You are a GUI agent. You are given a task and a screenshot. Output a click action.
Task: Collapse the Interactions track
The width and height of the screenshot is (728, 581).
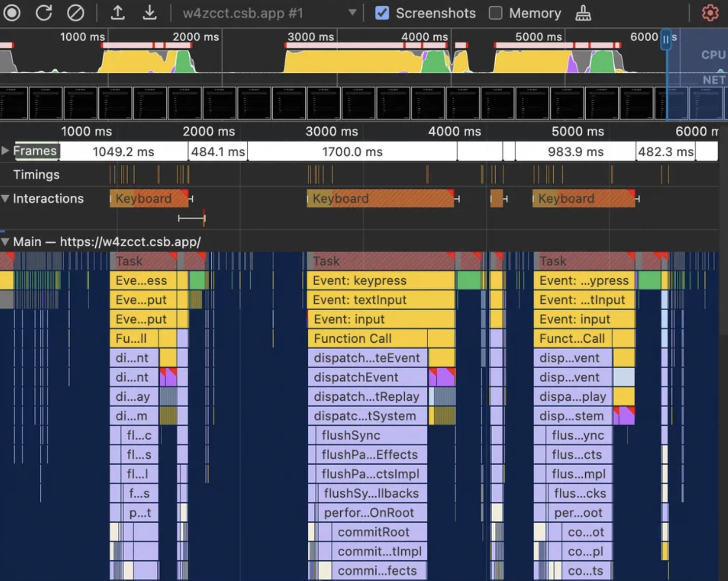[x=5, y=198]
